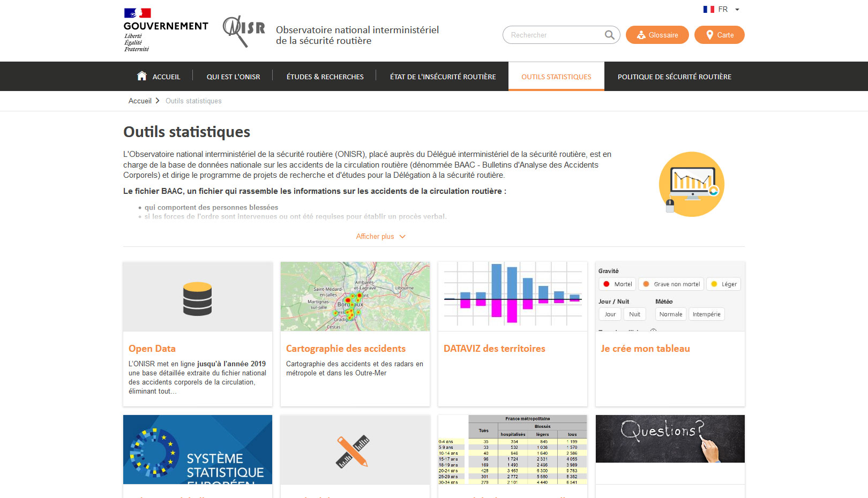Screen dimensions: 868x498
Task: Open État de l'insécurité routière menu
Action: point(443,77)
